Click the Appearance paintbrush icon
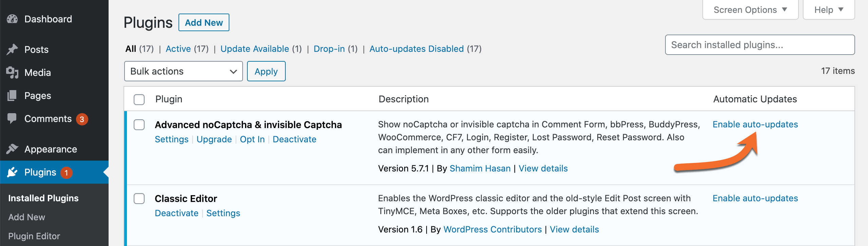 pyautogui.click(x=12, y=149)
